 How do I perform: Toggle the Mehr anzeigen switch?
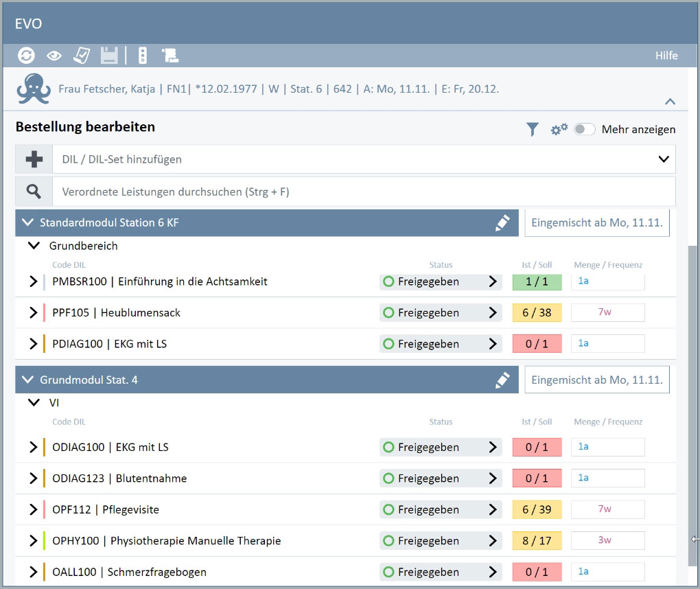584,129
